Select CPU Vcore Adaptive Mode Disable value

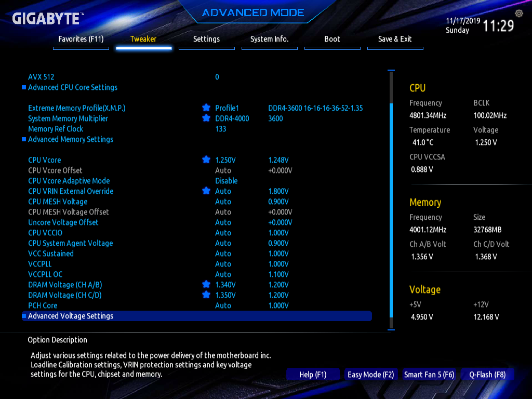coord(227,181)
